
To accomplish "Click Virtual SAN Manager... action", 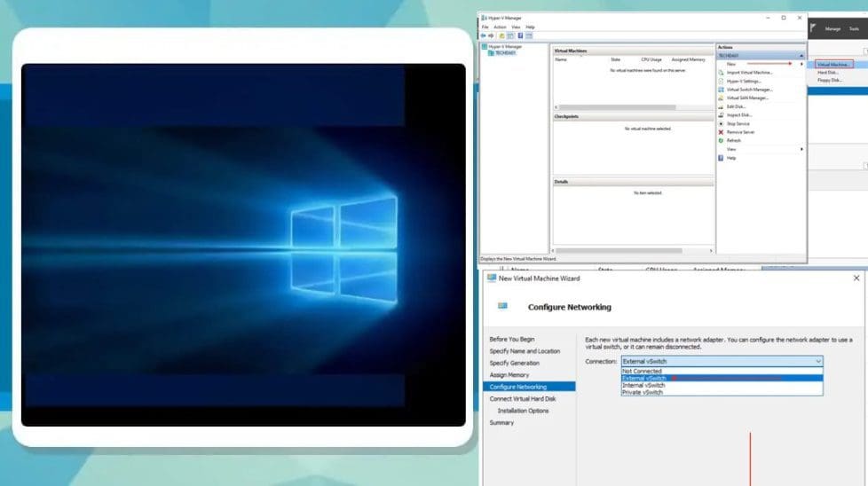I will point(747,98).
